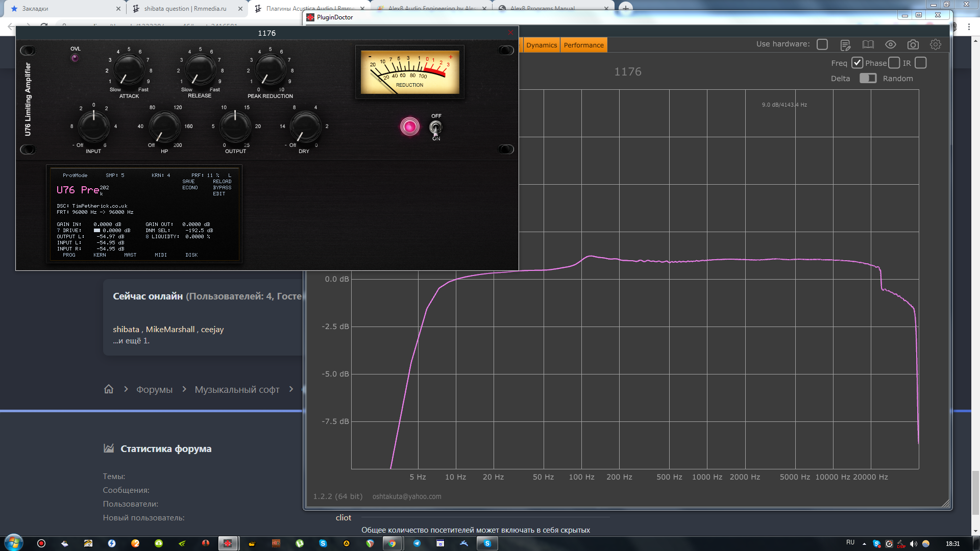The height and width of the screenshot is (551, 980).
Task: Click the OUTPUT knob
Action: [x=235, y=126]
